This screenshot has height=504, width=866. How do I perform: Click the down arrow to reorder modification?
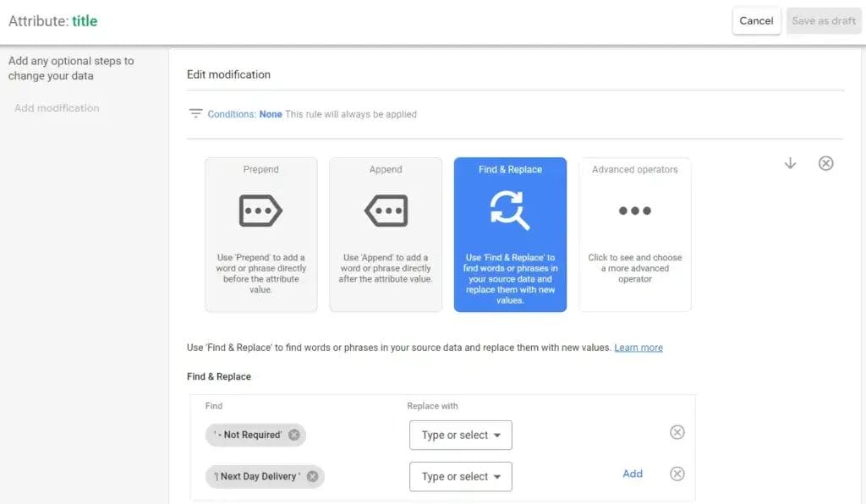(790, 163)
